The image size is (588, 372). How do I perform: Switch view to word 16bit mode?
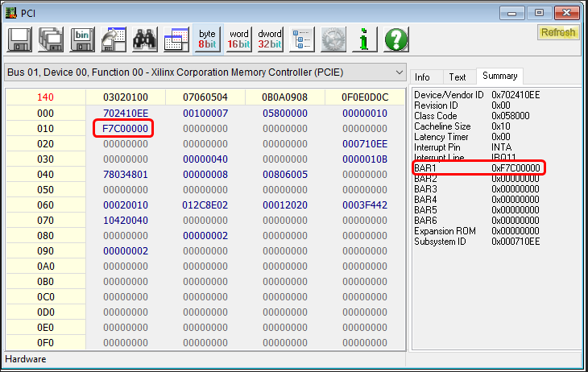(238, 39)
